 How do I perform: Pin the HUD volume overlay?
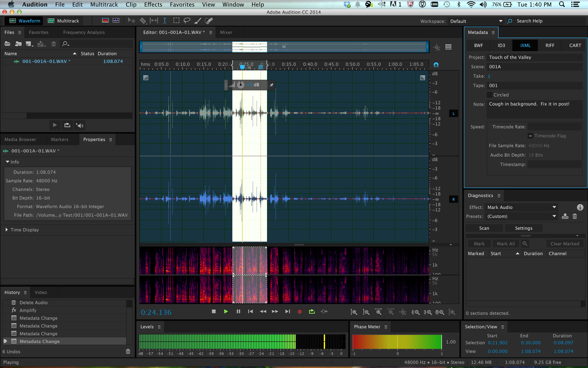tap(271, 85)
